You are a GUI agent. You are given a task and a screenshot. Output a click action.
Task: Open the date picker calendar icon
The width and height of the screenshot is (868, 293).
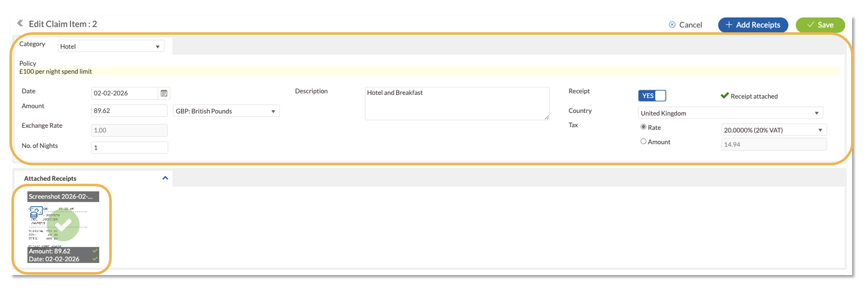pos(164,93)
